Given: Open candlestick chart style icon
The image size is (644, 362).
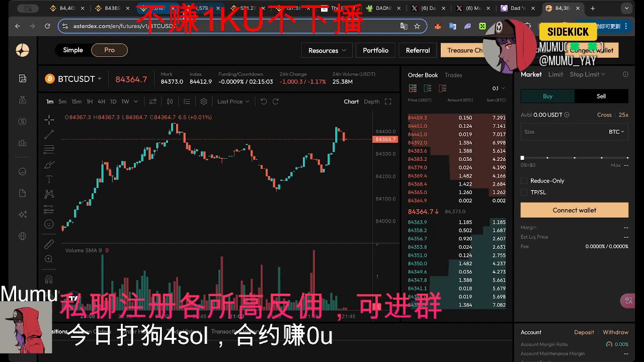Looking at the screenshot, I should 171,102.
